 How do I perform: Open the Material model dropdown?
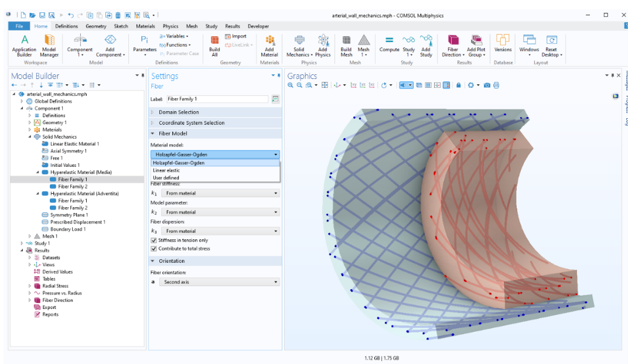[215, 154]
